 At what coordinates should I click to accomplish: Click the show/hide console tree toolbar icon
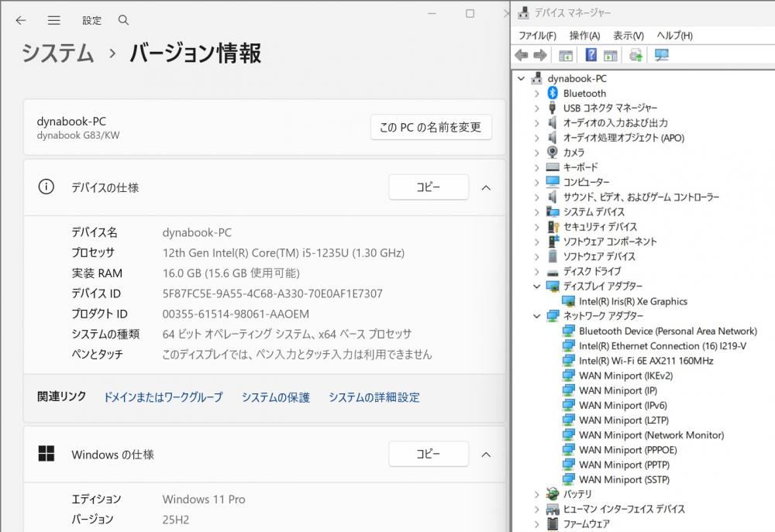click(x=566, y=55)
